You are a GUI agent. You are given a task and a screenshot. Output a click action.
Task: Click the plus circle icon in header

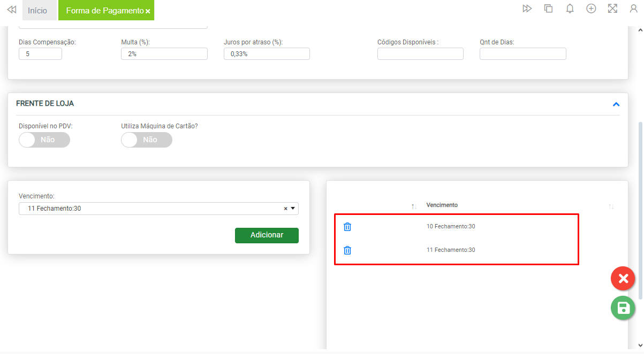point(591,9)
